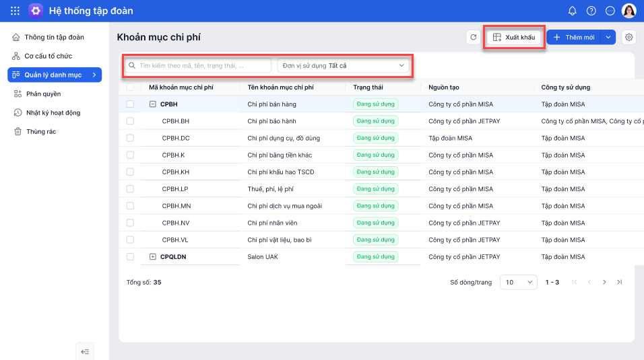Check the CPQLDN row checkbox

click(x=130, y=256)
